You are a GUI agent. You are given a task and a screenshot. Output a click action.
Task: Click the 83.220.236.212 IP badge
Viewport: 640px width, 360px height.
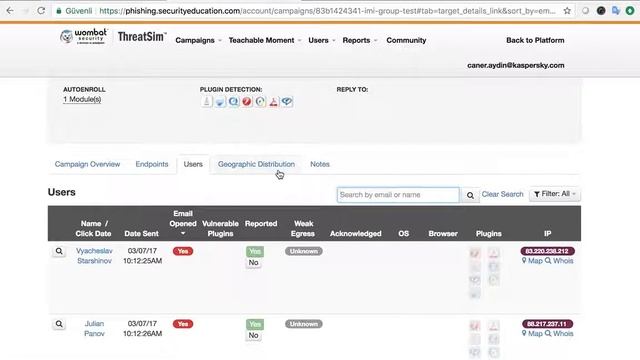547,251
